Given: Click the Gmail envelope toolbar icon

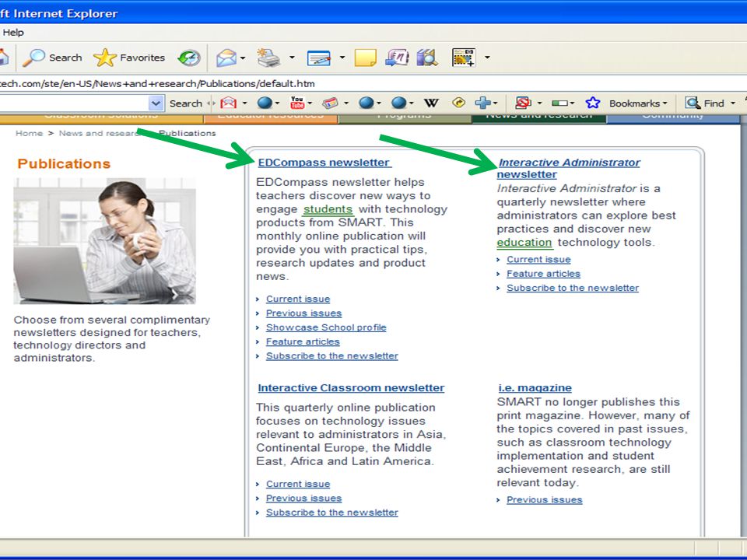Looking at the screenshot, I should pos(228,103).
